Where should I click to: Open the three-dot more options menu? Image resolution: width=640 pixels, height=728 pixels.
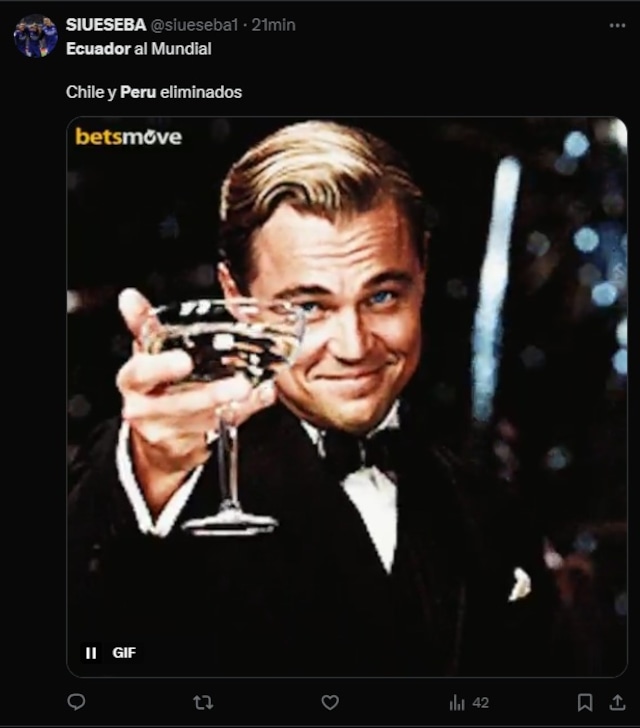click(x=617, y=26)
